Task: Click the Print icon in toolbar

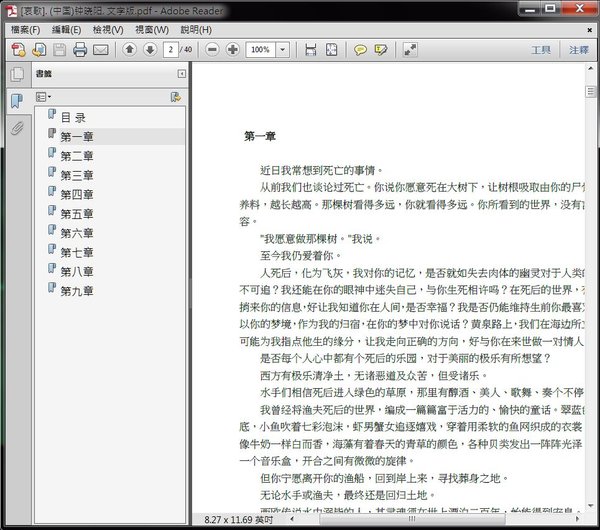Action: (x=79, y=49)
